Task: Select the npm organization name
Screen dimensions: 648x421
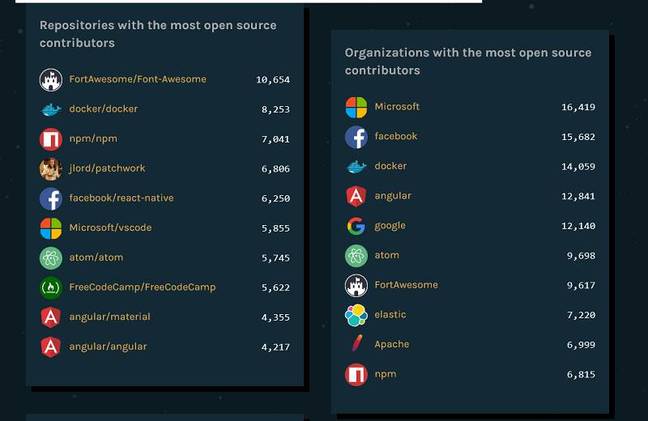Action: [x=385, y=374]
